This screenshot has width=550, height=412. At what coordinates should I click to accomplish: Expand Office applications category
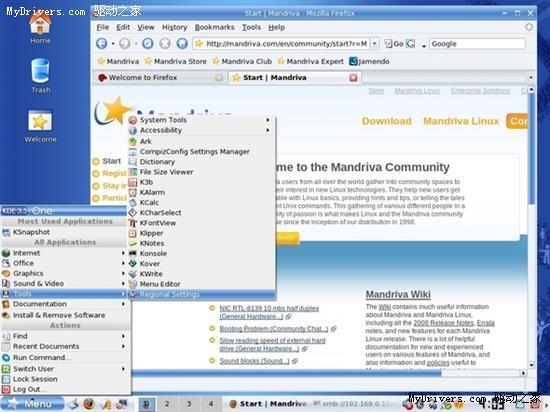[64, 263]
